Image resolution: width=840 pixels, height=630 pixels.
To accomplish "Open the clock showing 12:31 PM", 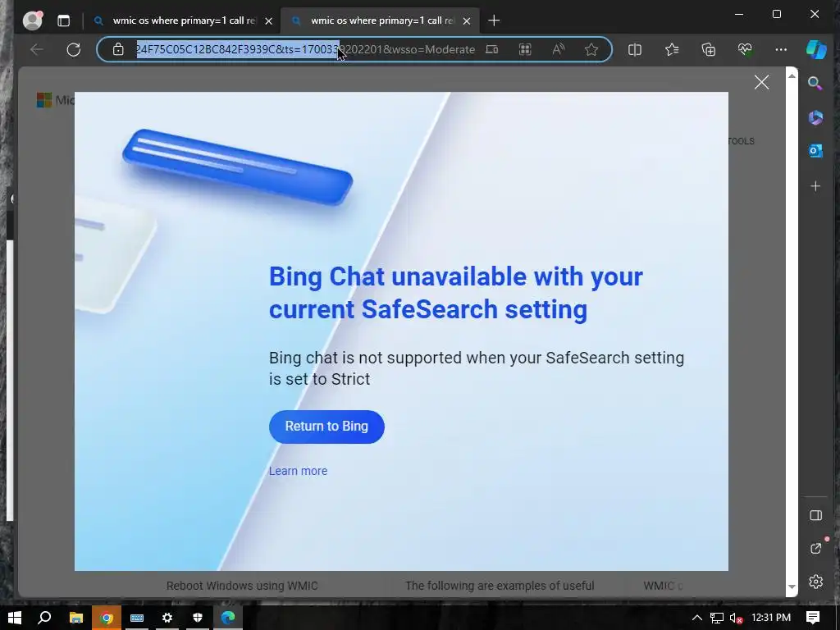I will [771, 618].
